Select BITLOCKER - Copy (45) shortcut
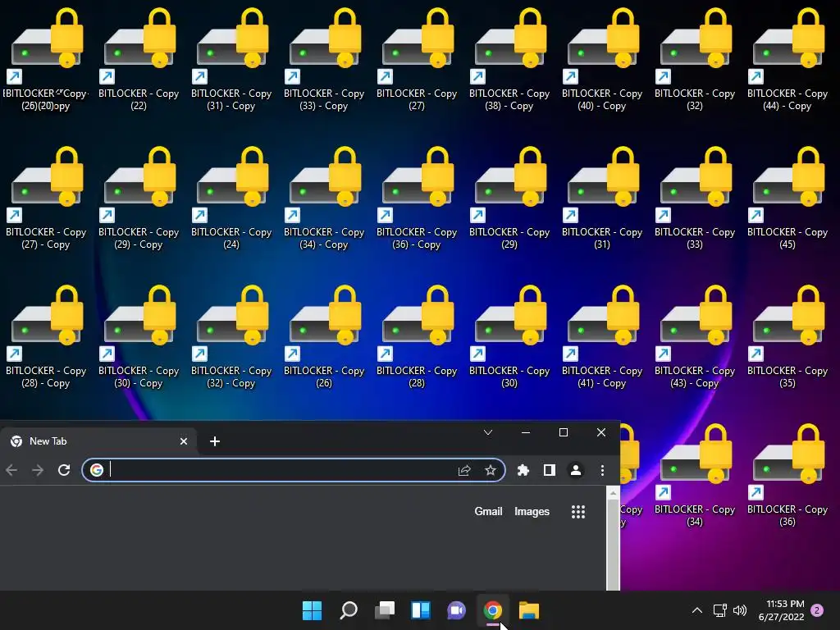Viewport: 840px width, 630px height. (787, 198)
